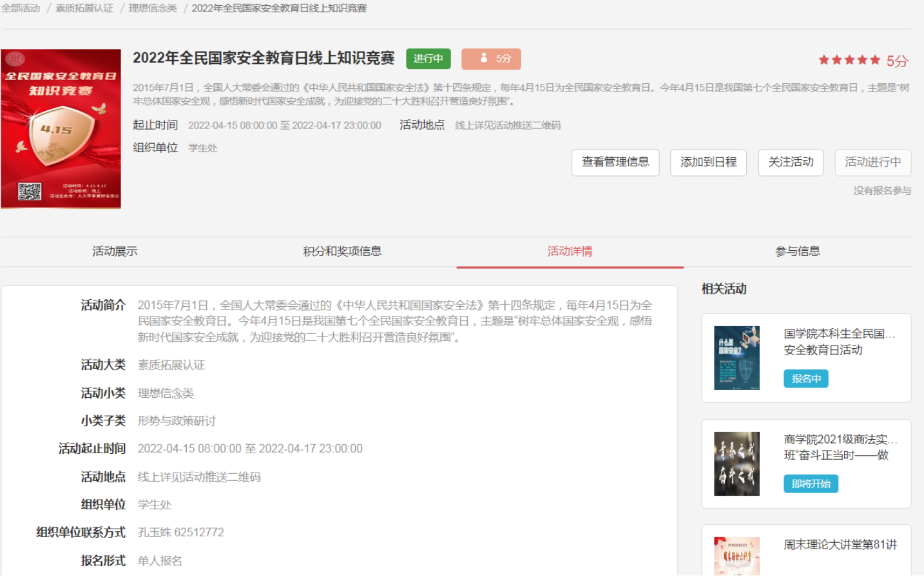Click the red 5分 score next to the stars
The image size is (924, 577).
click(x=897, y=61)
